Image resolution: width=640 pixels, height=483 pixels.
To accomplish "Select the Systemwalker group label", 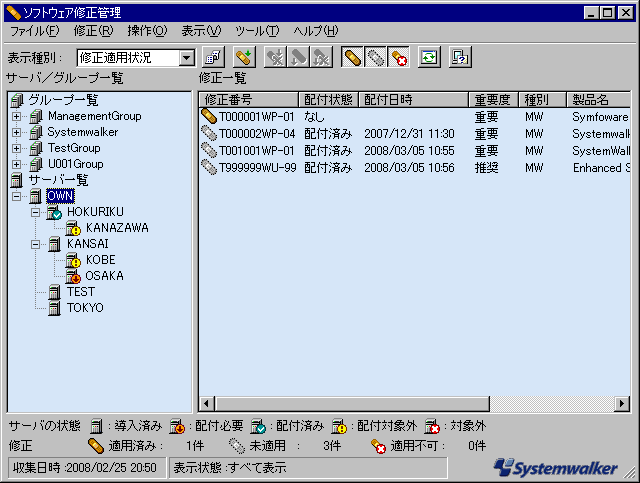I will tap(83, 132).
